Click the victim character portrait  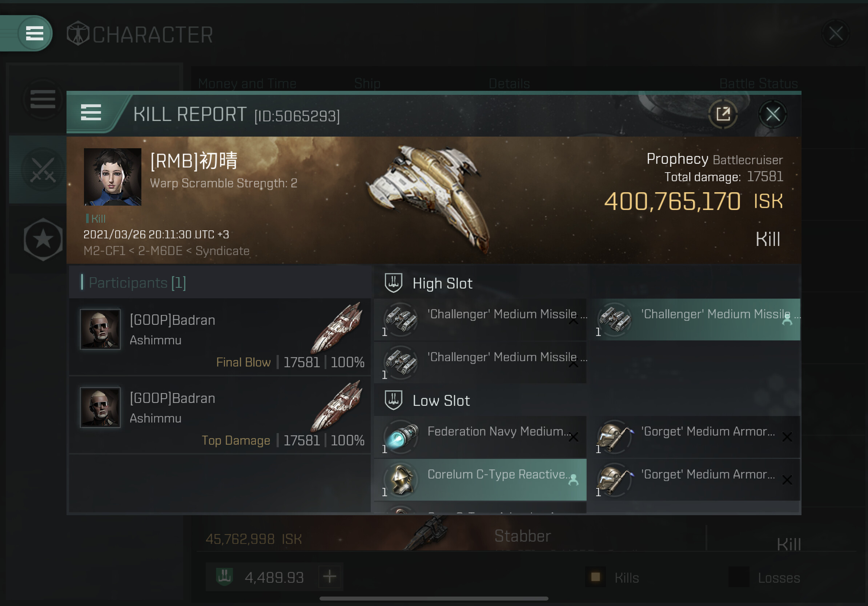point(112,177)
